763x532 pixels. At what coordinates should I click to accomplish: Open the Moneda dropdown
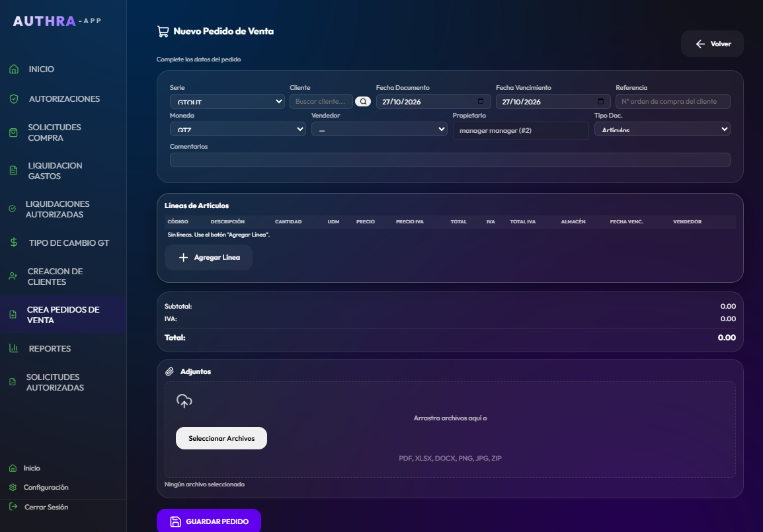(x=238, y=130)
